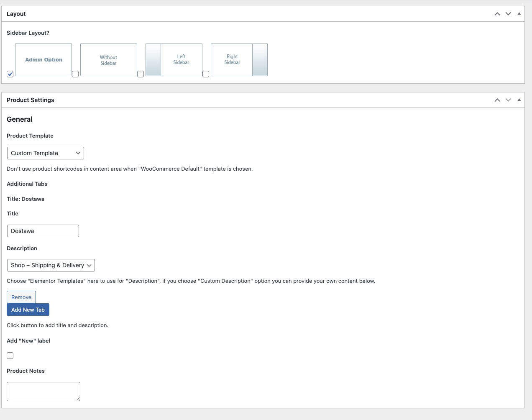The image size is (532, 420).
Task: Click the Sidebar Layout? label
Action: (28, 33)
